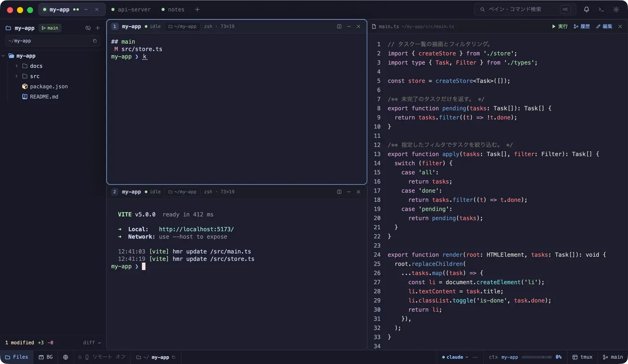This screenshot has width=628, height=364.
Task: Open the diff link in sidebar footer
Action: pyautogui.click(x=92, y=343)
